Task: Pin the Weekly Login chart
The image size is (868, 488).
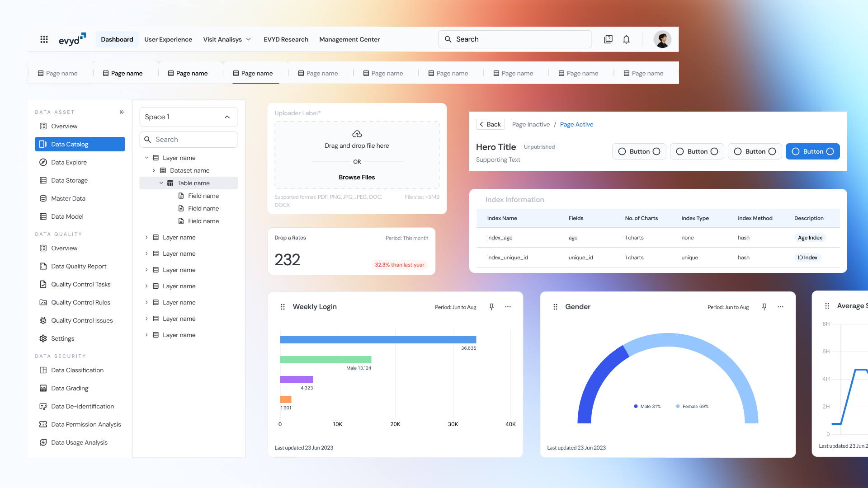Action: point(491,307)
